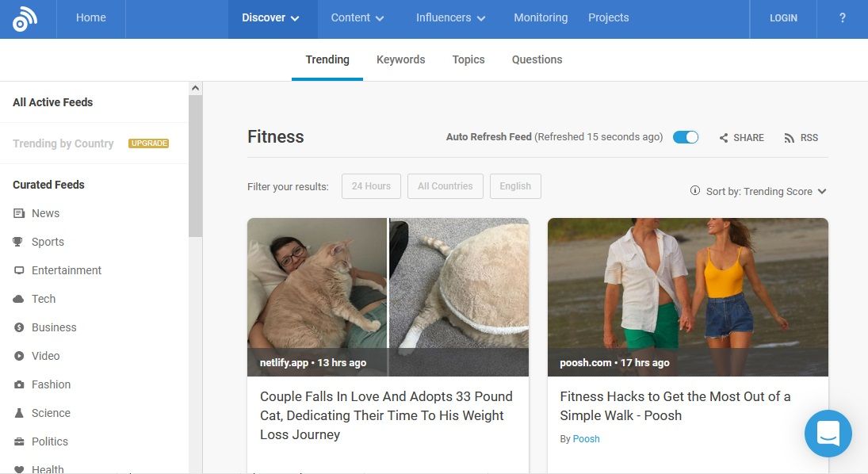Image resolution: width=868 pixels, height=474 pixels.
Task: Expand the Discover dropdown menu
Action: tap(272, 18)
